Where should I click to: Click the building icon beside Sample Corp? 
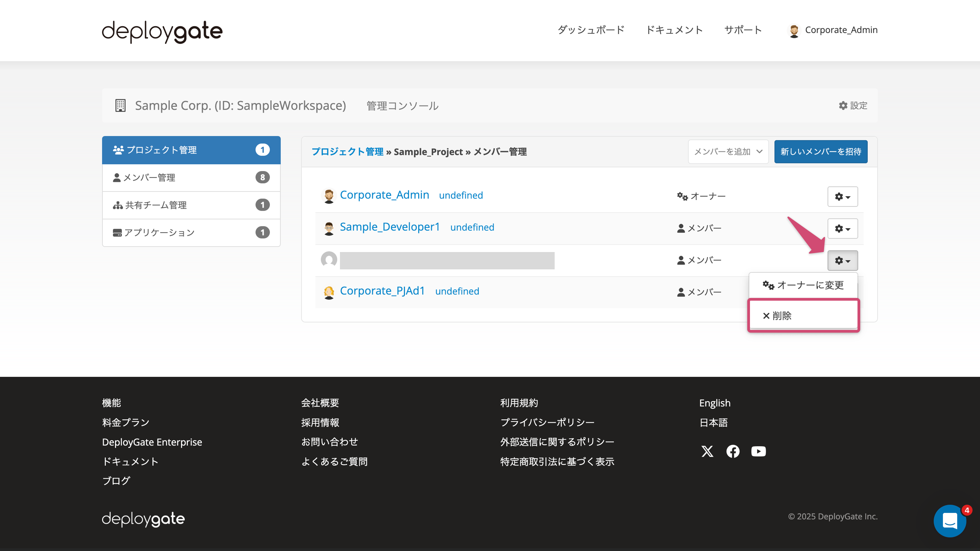click(x=120, y=105)
